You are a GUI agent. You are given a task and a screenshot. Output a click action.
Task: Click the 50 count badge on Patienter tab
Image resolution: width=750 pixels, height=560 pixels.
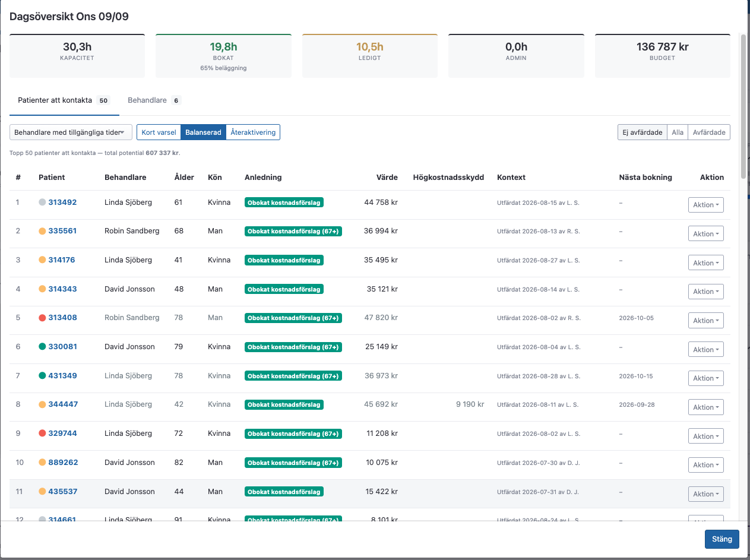pyautogui.click(x=103, y=101)
